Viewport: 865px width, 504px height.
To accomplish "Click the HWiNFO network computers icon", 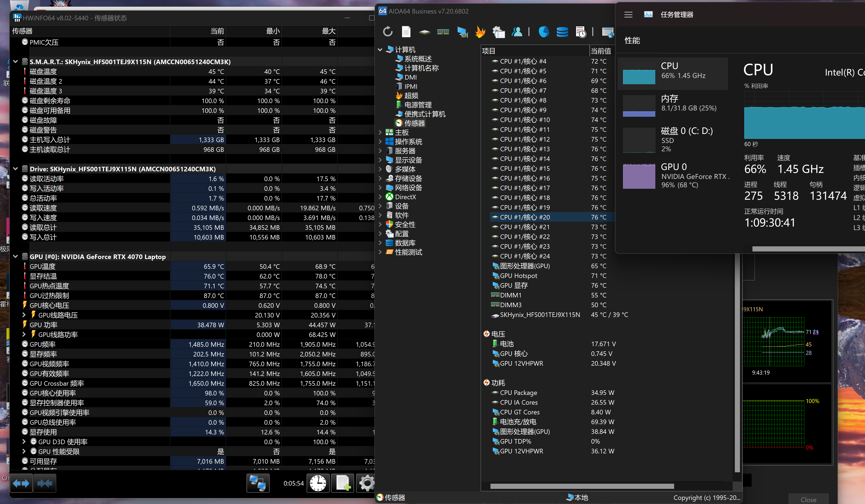I will (x=258, y=483).
